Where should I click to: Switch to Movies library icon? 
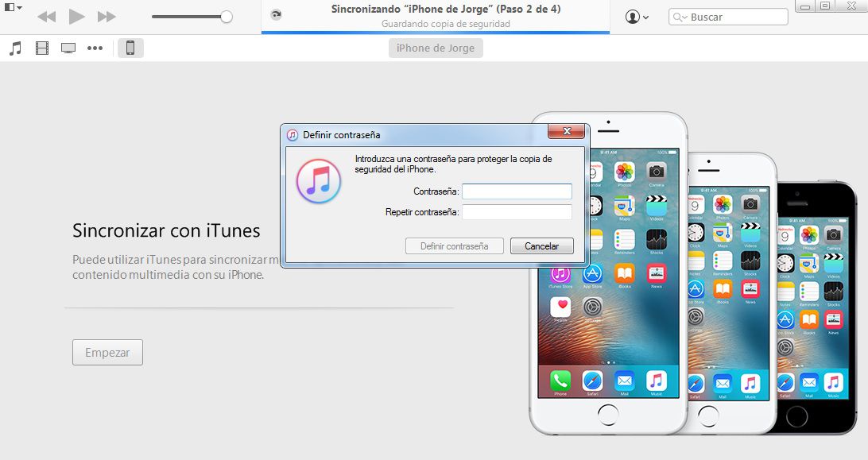pos(42,48)
